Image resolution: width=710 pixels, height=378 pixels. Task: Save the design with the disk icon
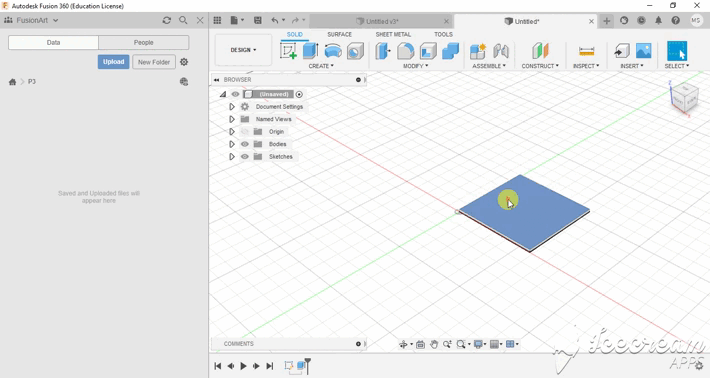click(258, 20)
